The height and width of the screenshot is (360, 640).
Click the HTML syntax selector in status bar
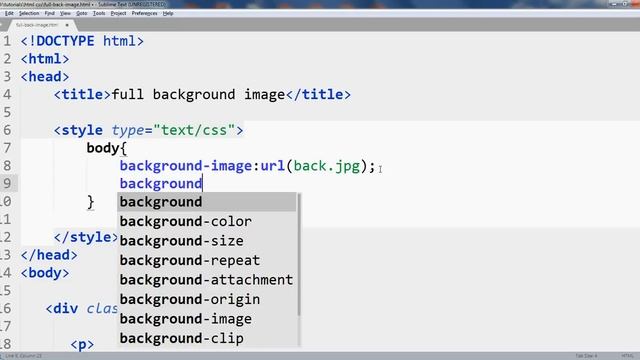tap(627, 356)
